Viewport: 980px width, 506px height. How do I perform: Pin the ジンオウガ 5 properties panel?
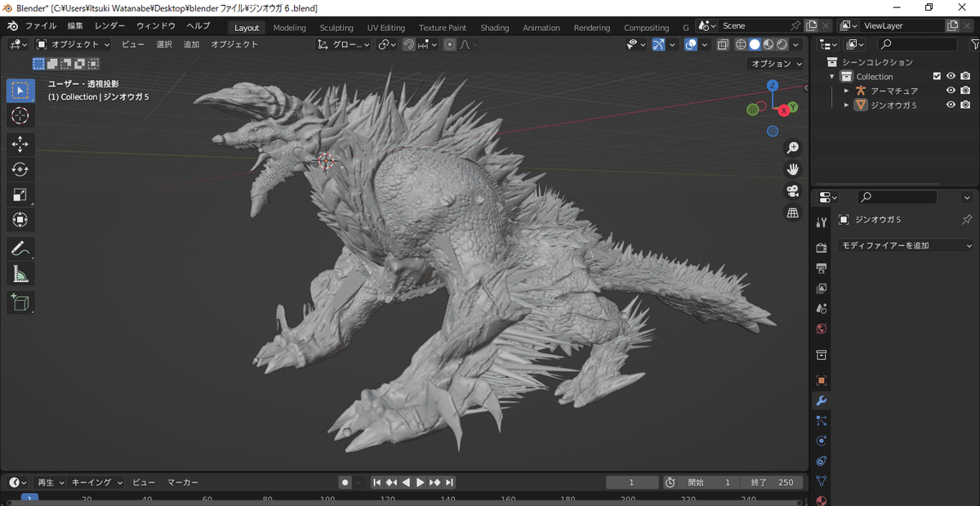967,220
